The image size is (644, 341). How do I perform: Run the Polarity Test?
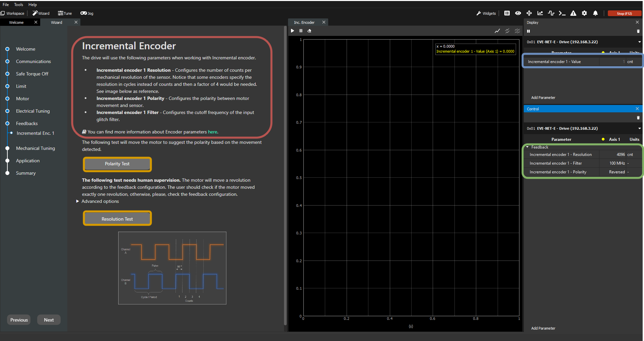117,164
